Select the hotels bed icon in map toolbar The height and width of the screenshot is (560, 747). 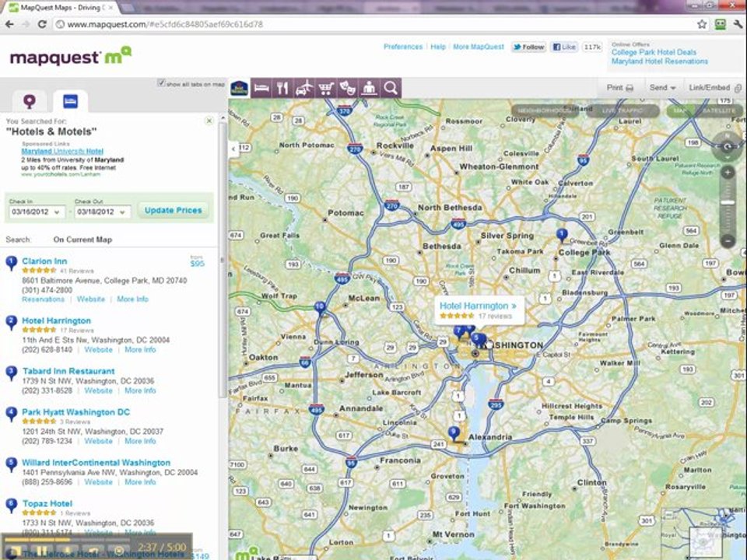261,88
